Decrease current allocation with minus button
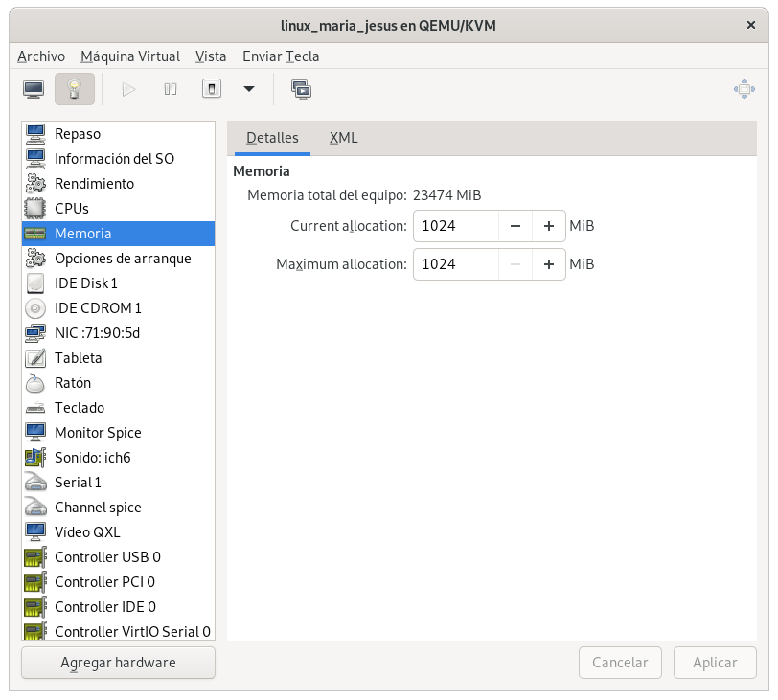 tap(515, 226)
